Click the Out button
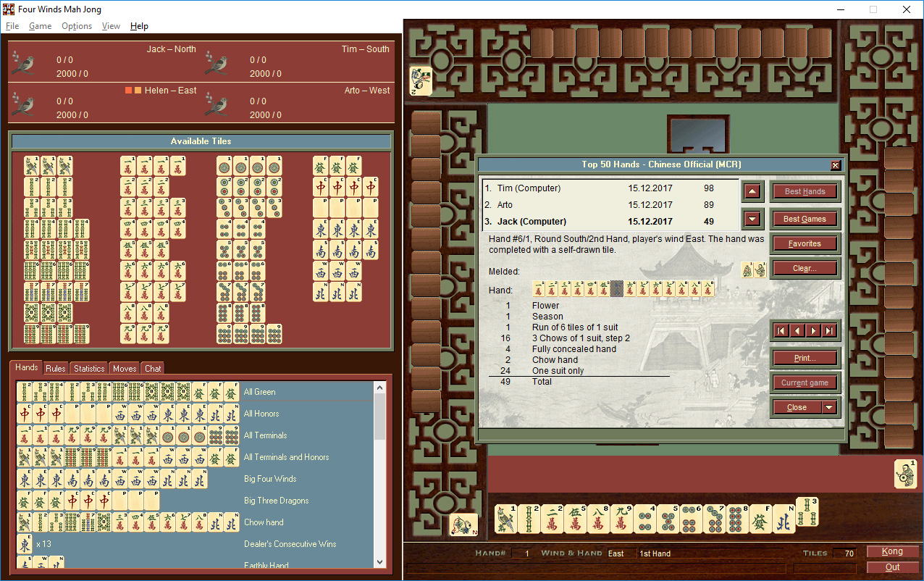Image resolution: width=924 pixels, height=581 pixels. tap(892, 567)
